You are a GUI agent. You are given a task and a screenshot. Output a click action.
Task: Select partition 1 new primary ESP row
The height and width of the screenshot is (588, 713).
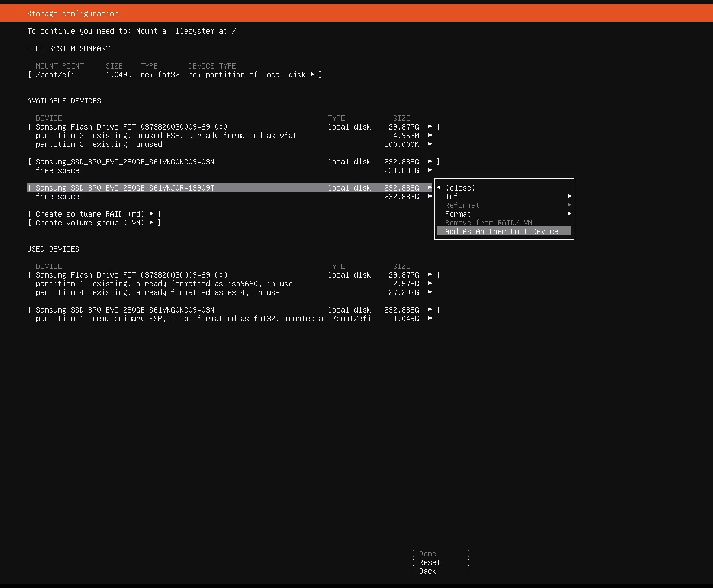pyautogui.click(x=233, y=318)
